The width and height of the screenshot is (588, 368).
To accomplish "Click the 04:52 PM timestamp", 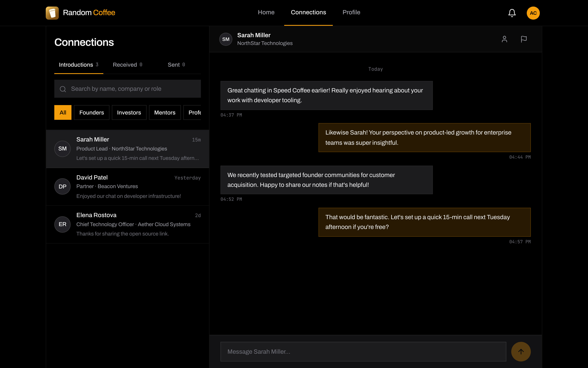I will pyautogui.click(x=231, y=199).
